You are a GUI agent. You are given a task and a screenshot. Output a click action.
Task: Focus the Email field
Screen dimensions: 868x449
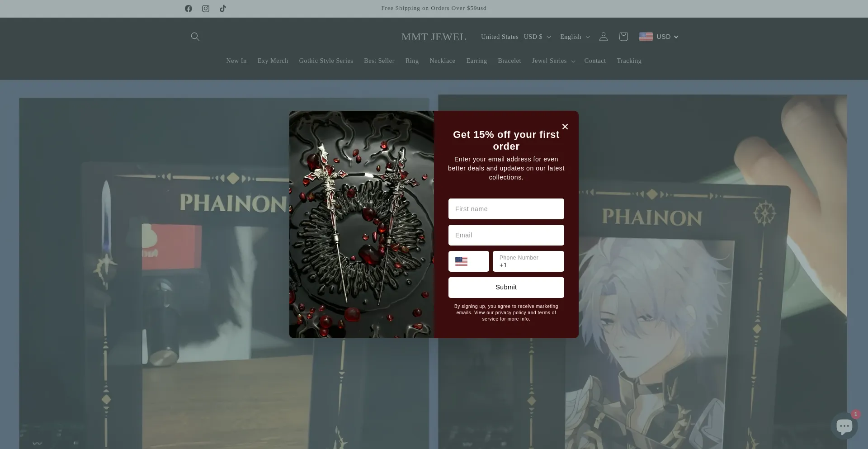[x=506, y=235]
